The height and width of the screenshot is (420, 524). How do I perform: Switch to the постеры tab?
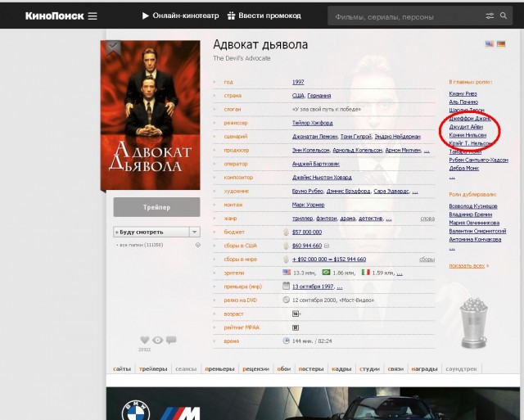311,369
